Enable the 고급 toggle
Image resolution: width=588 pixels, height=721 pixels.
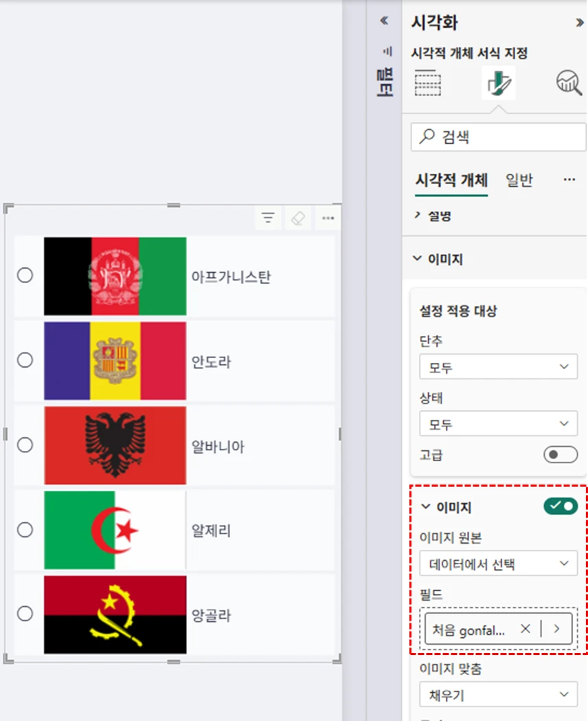(x=560, y=455)
